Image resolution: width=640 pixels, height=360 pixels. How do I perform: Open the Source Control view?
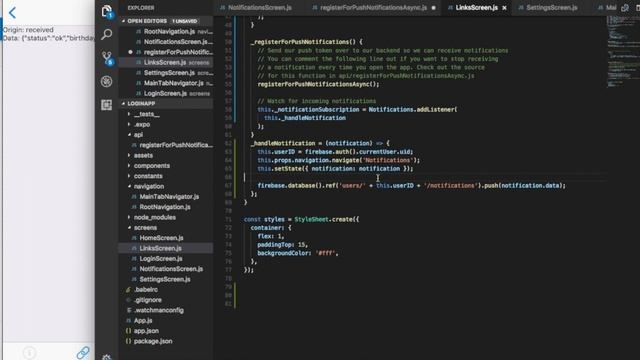[107, 58]
